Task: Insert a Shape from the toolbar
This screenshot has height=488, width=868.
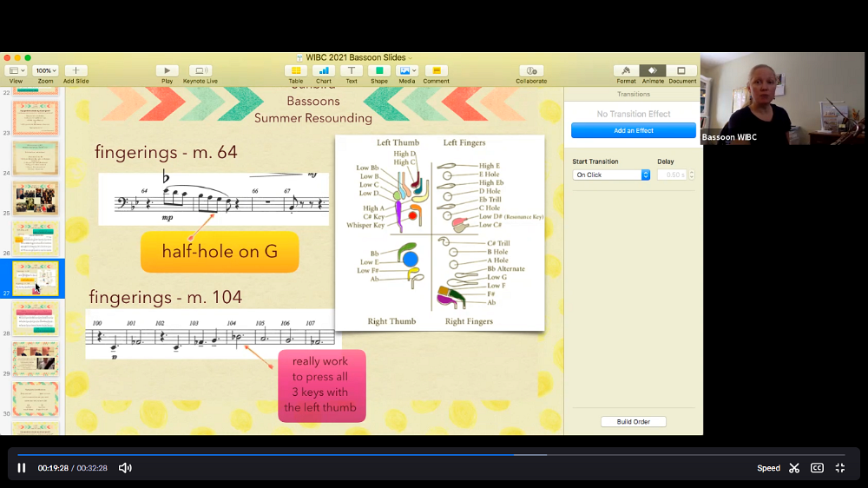Action: point(379,70)
